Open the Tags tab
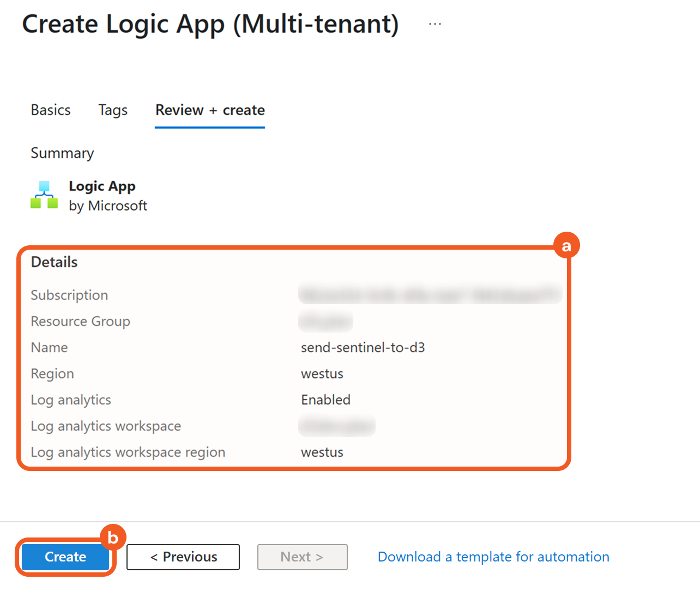 113,110
